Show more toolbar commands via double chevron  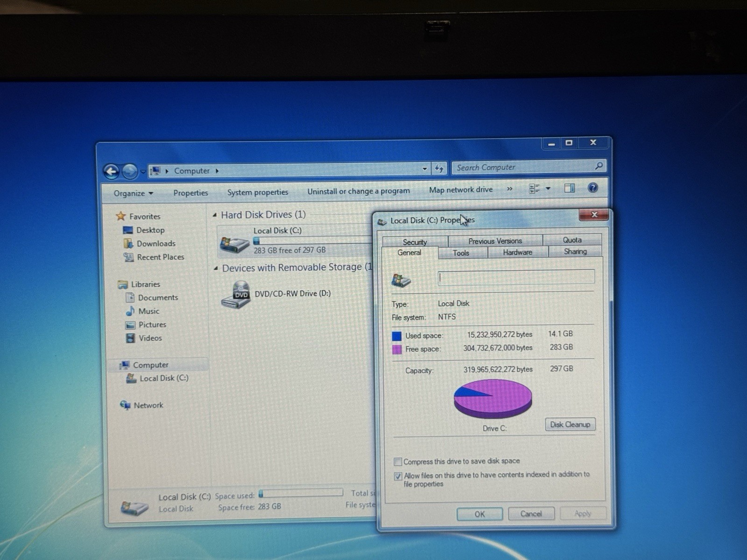509,189
